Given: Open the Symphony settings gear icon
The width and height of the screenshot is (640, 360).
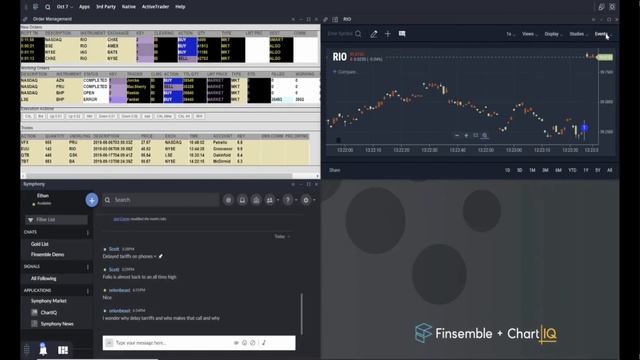Looking at the screenshot, I should click(306, 200).
